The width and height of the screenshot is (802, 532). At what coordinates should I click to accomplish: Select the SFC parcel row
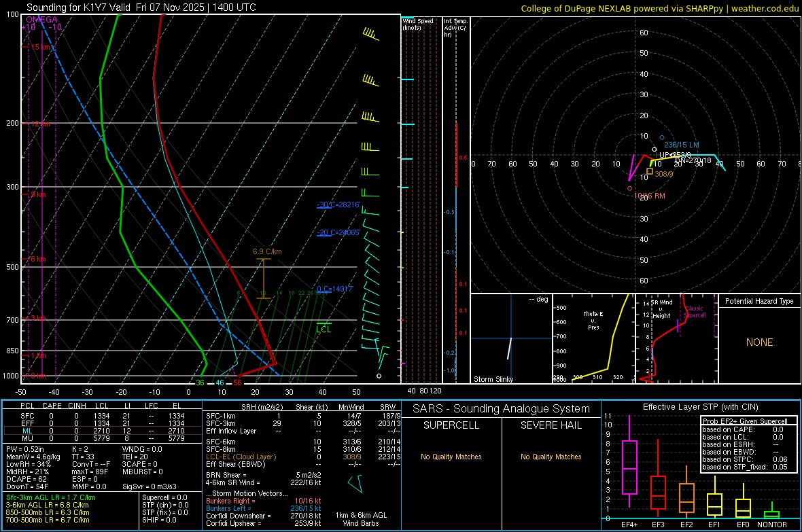tap(103, 416)
